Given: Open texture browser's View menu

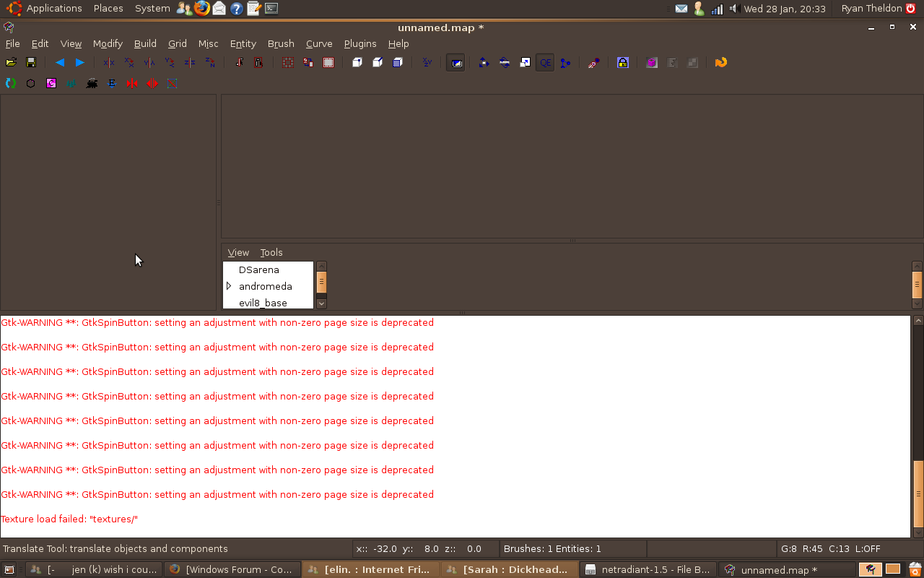Looking at the screenshot, I should [x=238, y=253].
